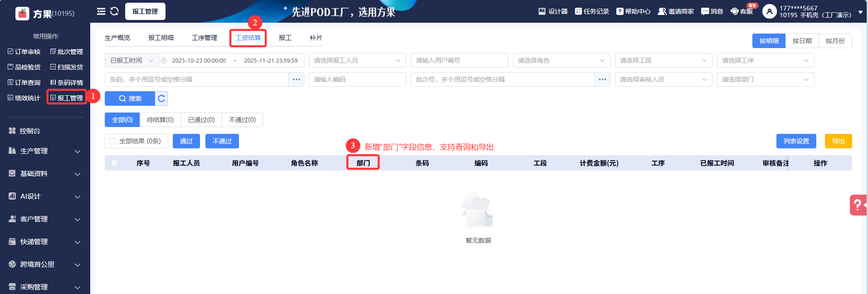The height and width of the screenshot is (294, 868).
Task: Click 邀请商家 in top bar
Action: point(676,11)
